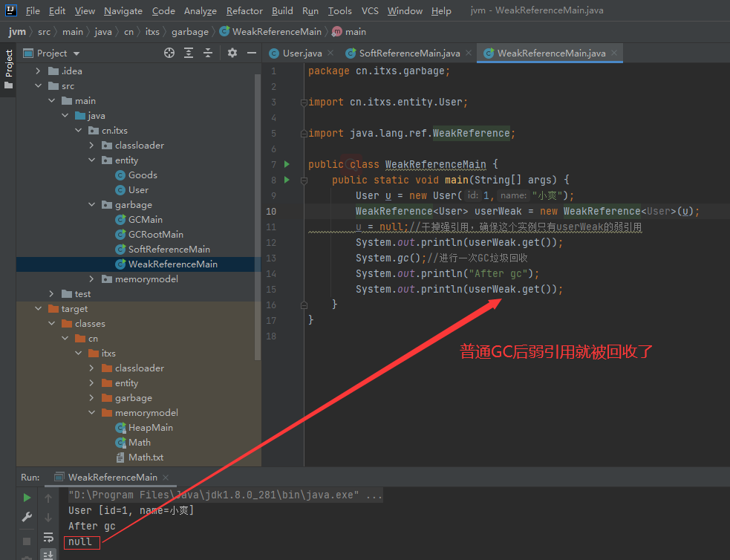Collapse the java folder
730x560 pixels.
[x=65, y=115]
